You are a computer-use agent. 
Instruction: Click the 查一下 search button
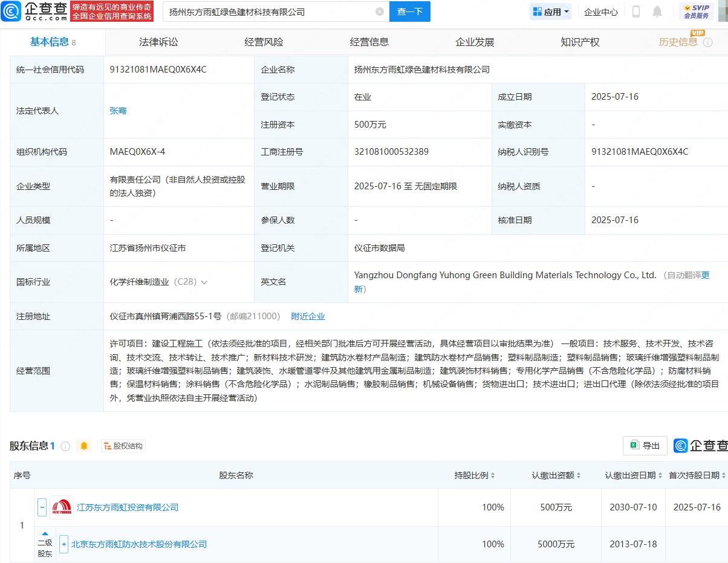(409, 11)
